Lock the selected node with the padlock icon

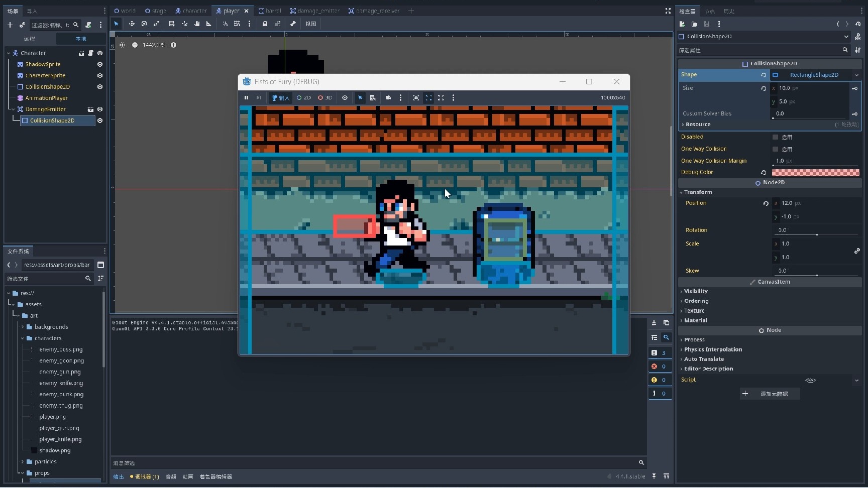(x=265, y=24)
